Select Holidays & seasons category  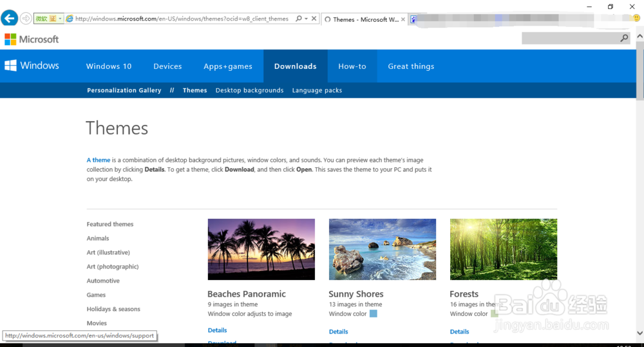point(113,309)
